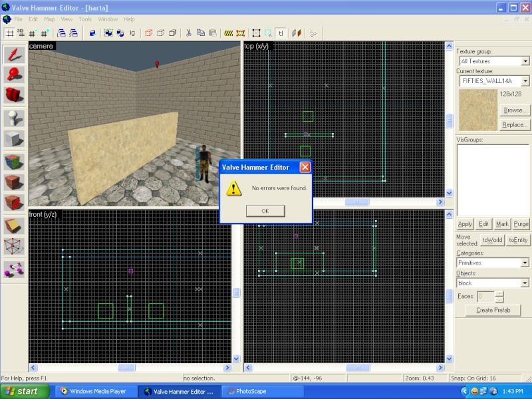The height and width of the screenshot is (399, 532).
Task: Select the Magnify tool
Action: [14, 74]
